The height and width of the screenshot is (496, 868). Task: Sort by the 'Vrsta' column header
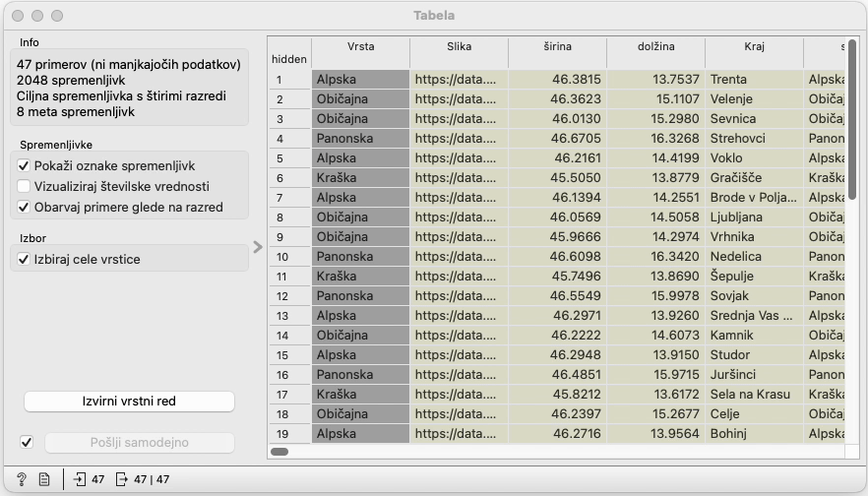360,46
